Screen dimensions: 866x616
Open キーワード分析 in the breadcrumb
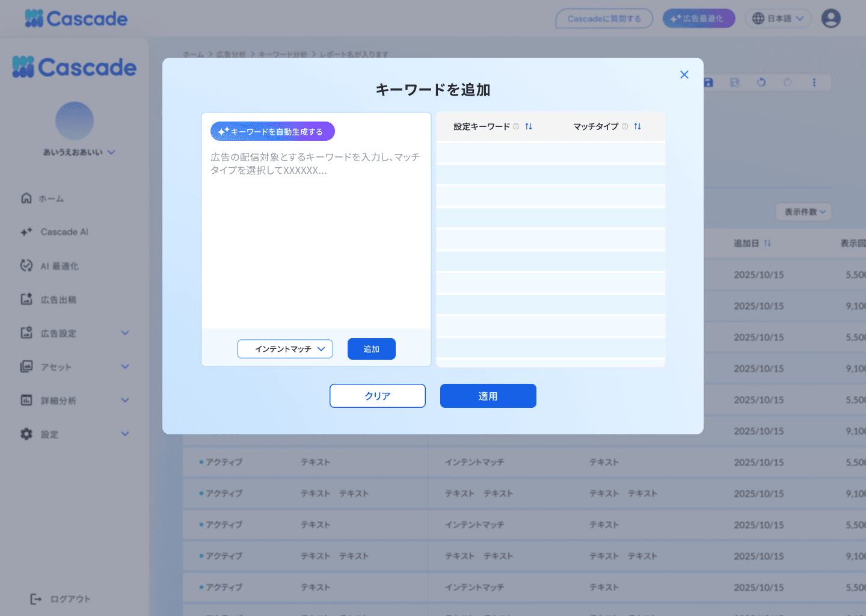[x=283, y=54]
